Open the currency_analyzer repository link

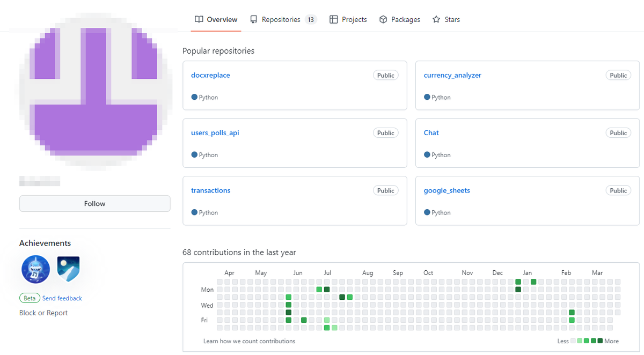pos(452,75)
